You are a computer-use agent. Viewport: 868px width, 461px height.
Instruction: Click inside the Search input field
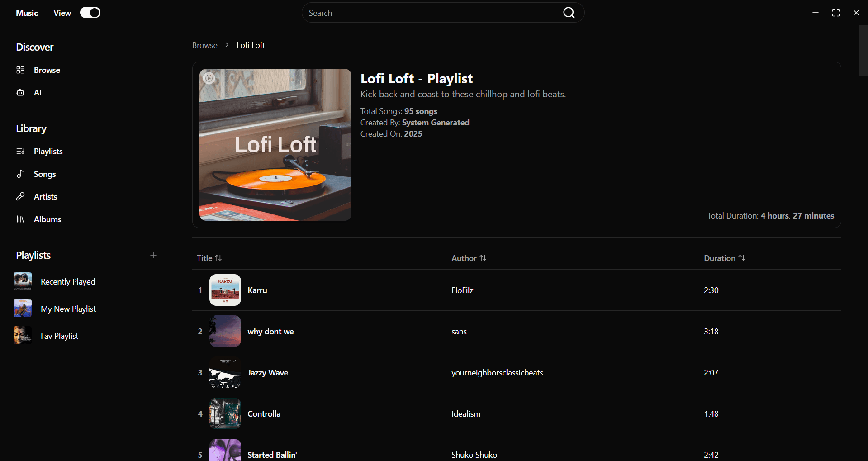(430, 13)
